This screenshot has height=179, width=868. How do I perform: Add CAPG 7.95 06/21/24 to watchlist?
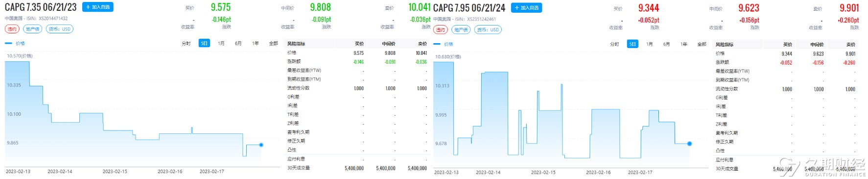(x=526, y=8)
